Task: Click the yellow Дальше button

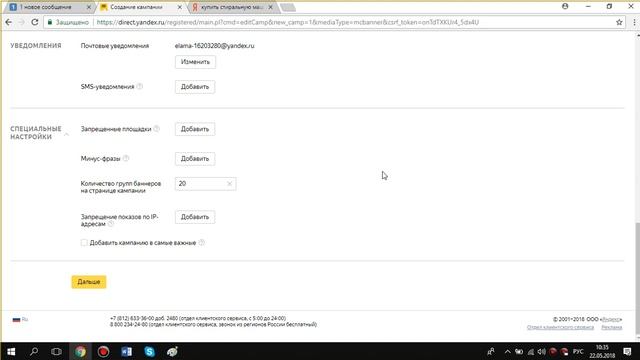Action: click(x=89, y=282)
